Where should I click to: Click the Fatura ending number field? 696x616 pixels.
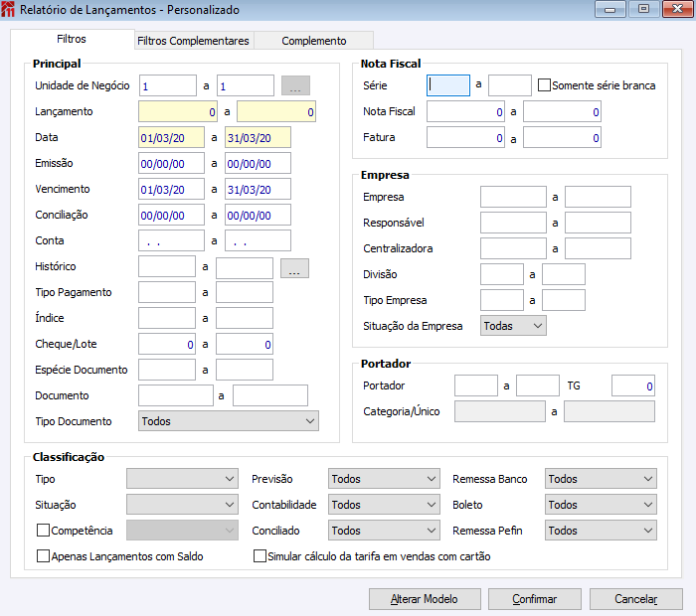(562, 137)
